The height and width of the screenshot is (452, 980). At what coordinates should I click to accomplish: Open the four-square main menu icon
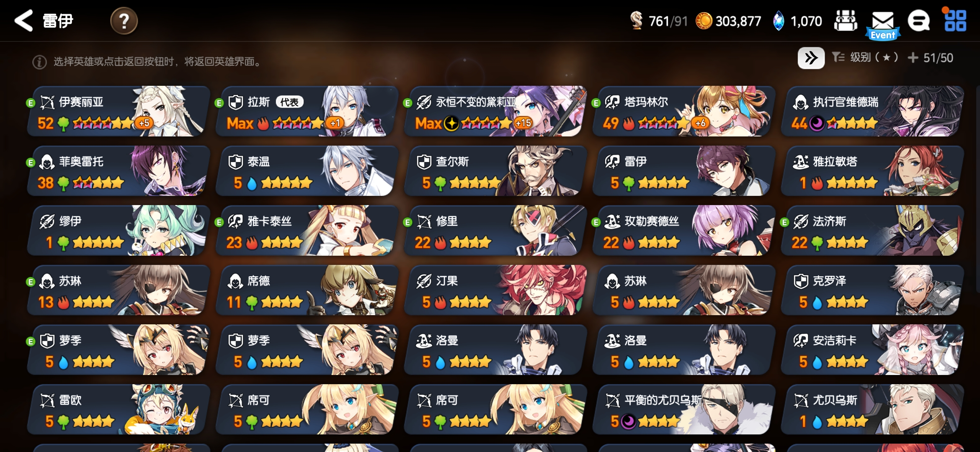coord(955,21)
